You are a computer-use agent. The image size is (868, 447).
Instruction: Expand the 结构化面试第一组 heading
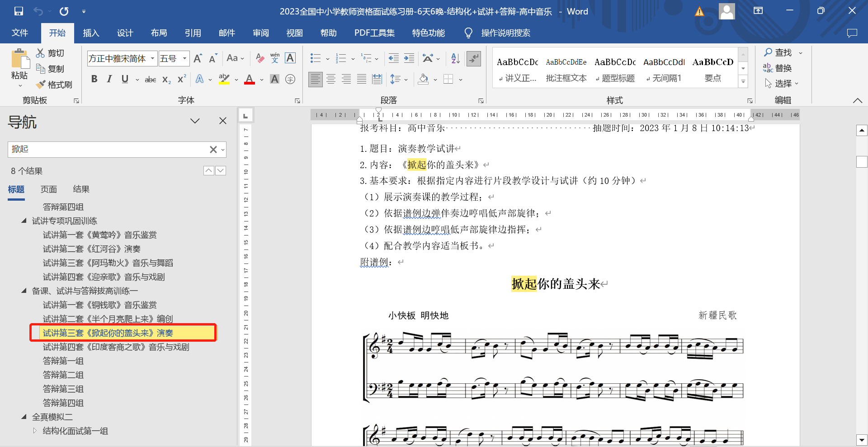pos(35,431)
